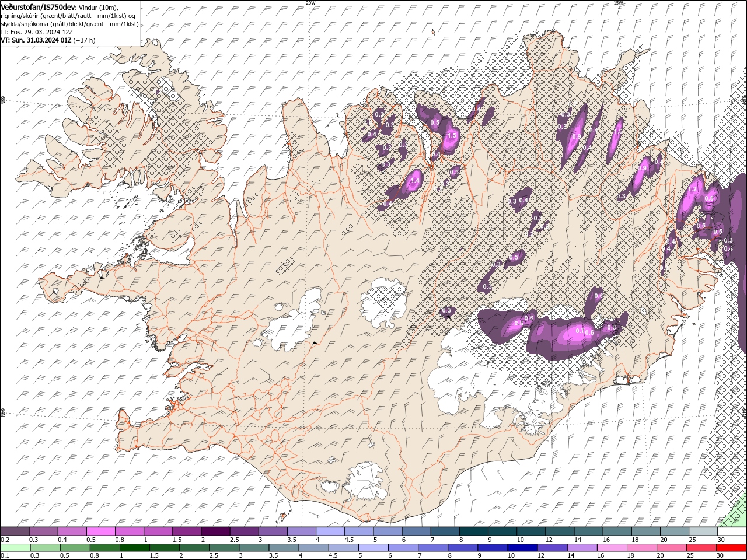Image resolution: width=747 pixels, height=560 pixels.
Task: Click the '0.2' label on the snow legend
Action: click(x=5, y=540)
